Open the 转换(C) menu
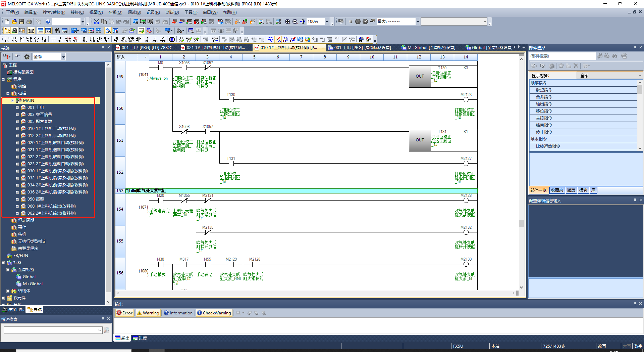This screenshot has height=352, width=644. [77, 12]
